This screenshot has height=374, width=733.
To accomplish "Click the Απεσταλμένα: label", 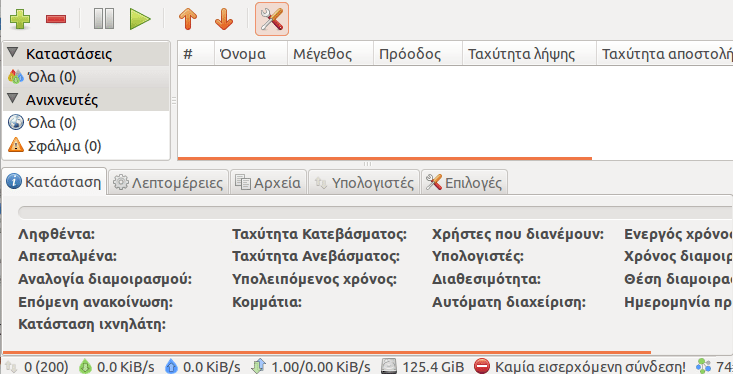I will coord(67,256).
